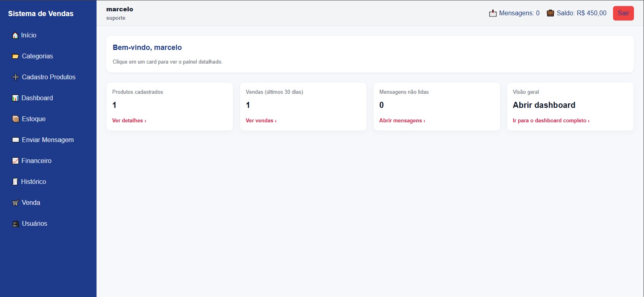Click the Sistema de Vendas title
Image resolution: width=644 pixels, height=297 pixels.
pos(41,14)
